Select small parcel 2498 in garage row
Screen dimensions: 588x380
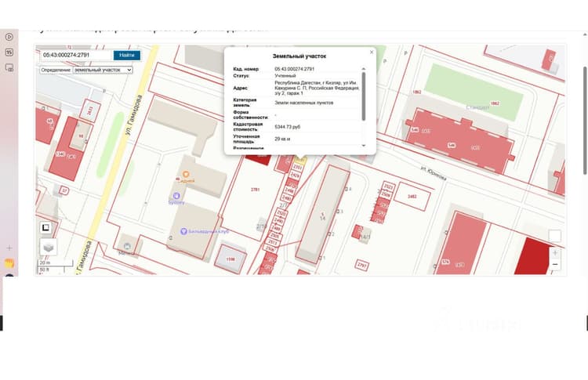tap(289, 191)
